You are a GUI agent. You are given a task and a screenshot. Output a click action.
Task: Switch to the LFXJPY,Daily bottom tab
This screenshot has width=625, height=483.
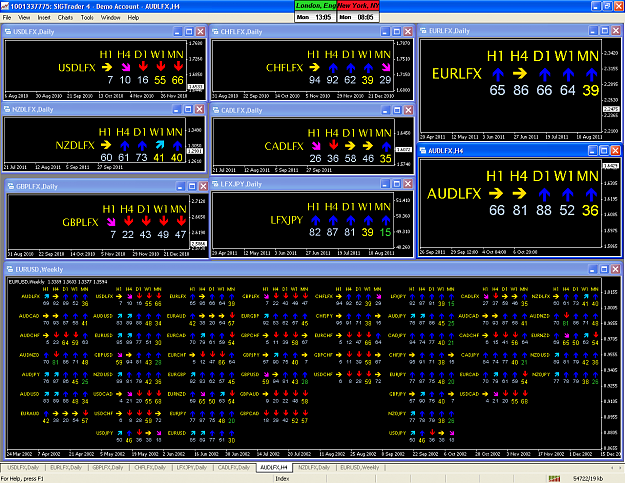click(x=192, y=467)
